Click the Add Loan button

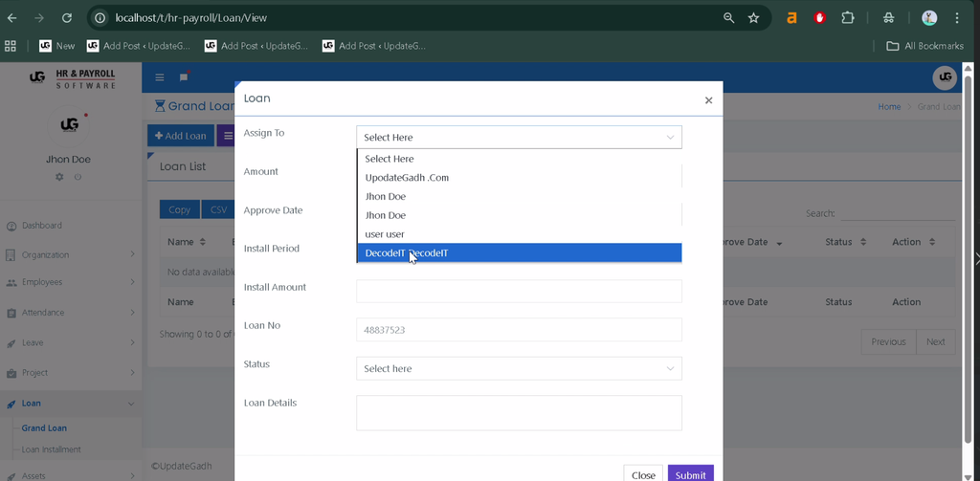point(181,136)
